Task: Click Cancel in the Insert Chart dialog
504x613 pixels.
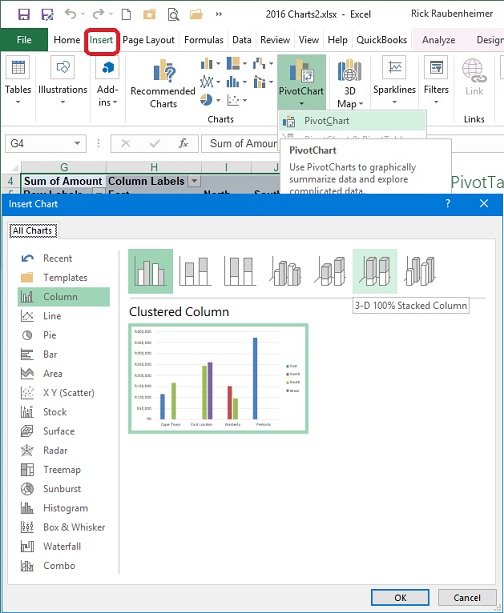Action: point(467,597)
